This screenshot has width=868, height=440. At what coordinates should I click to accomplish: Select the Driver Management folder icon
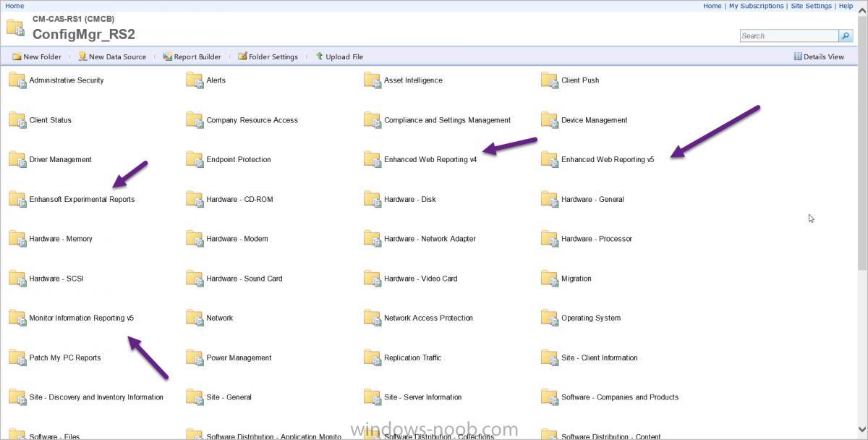[x=17, y=159]
